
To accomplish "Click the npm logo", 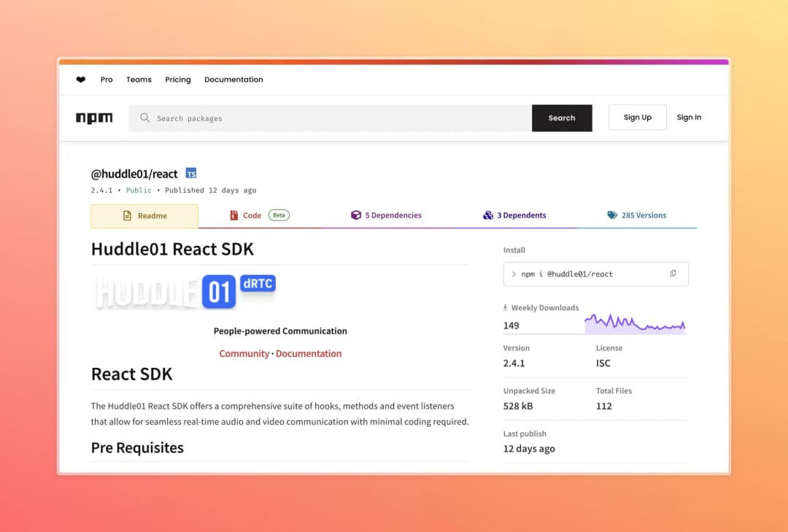I will click(94, 117).
